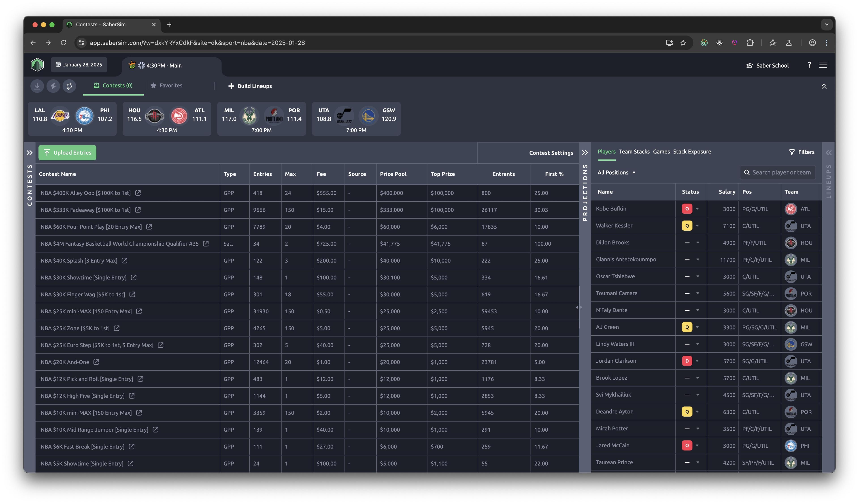Click Build Lineups button
859x504 pixels.
click(x=250, y=86)
